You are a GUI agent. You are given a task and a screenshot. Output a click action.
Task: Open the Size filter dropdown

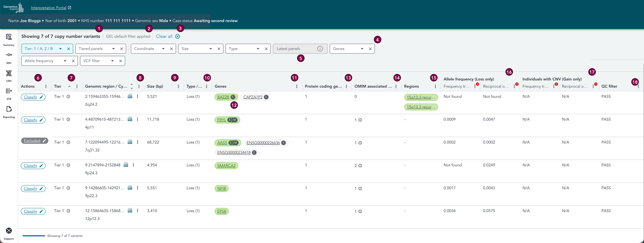coord(211,49)
